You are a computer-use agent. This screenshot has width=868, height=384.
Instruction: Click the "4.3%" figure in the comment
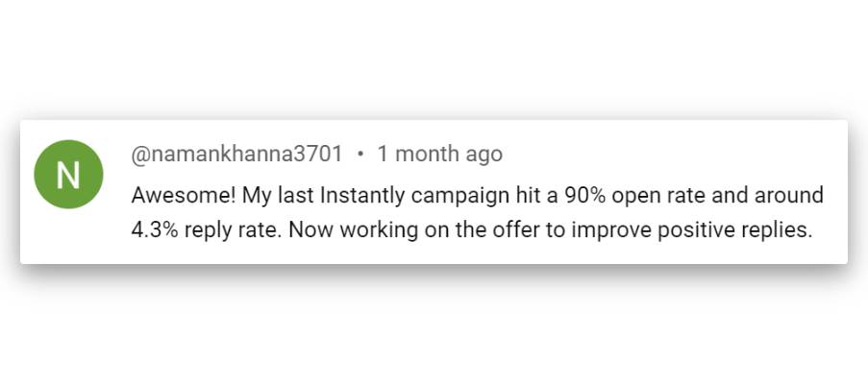(x=154, y=231)
